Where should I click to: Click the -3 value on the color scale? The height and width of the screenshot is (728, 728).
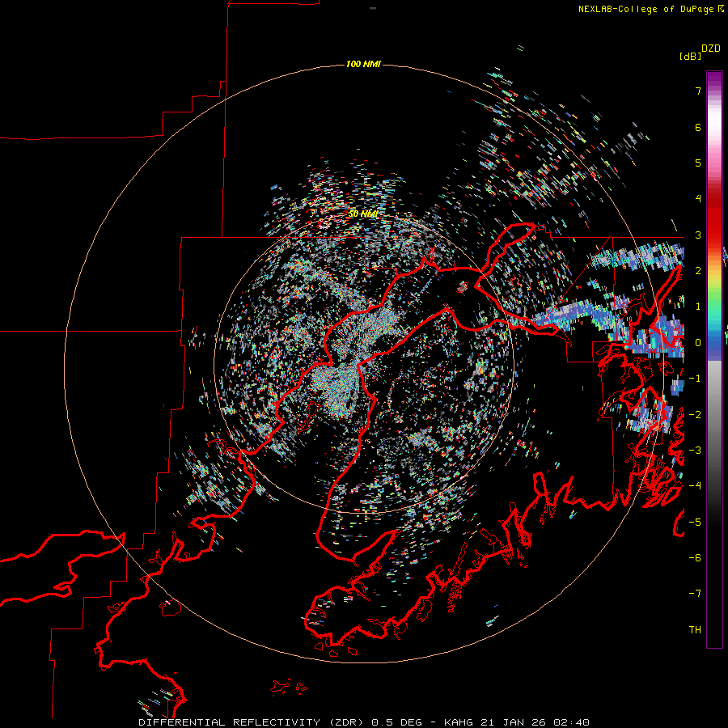point(695,451)
